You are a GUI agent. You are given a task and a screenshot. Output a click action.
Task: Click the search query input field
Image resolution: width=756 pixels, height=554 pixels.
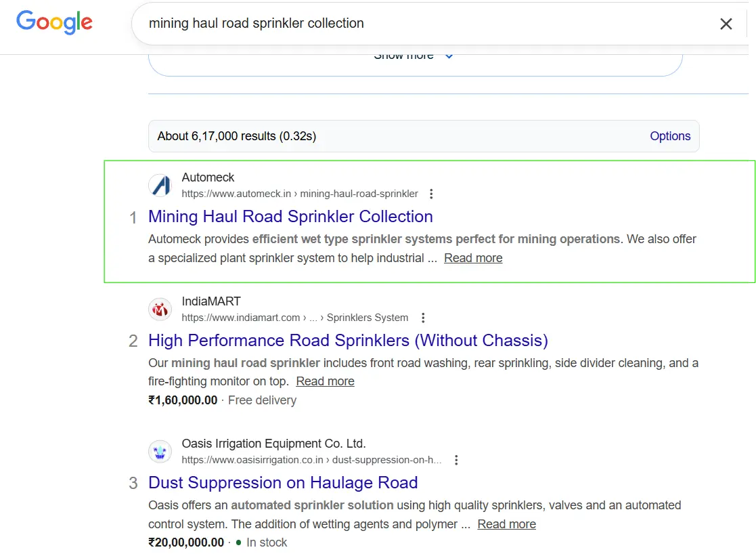point(406,24)
